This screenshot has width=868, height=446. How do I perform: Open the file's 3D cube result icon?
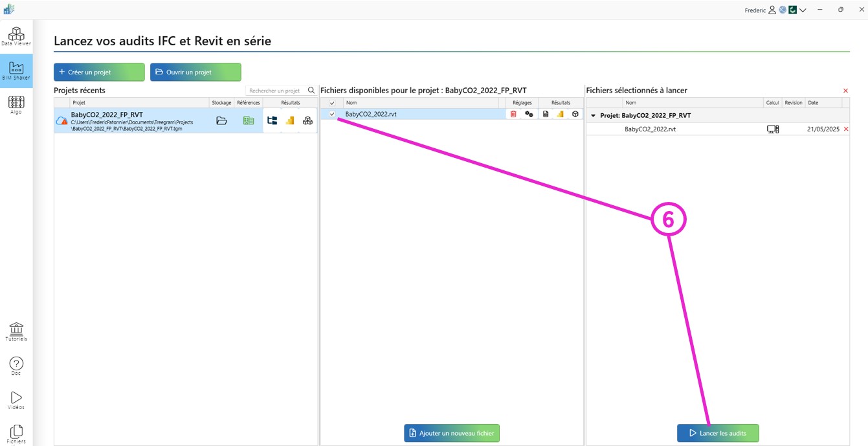click(x=575, y=114)
